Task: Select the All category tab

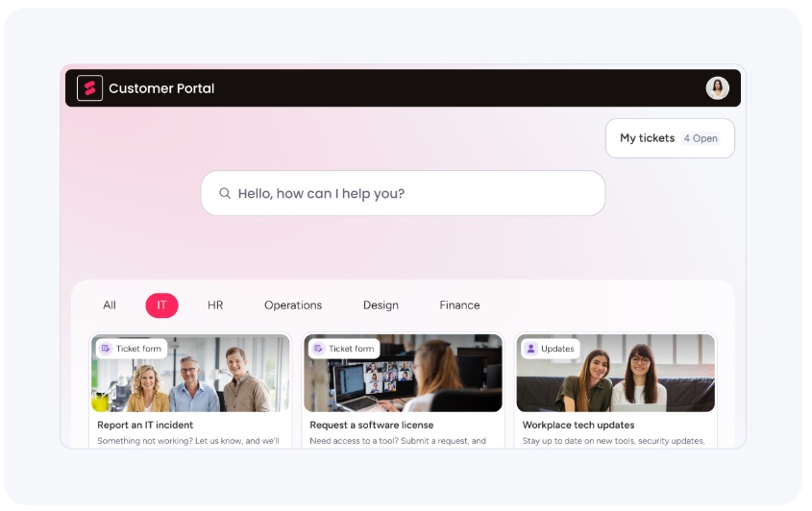Action: pyautogui.click(x=110, y=305)
